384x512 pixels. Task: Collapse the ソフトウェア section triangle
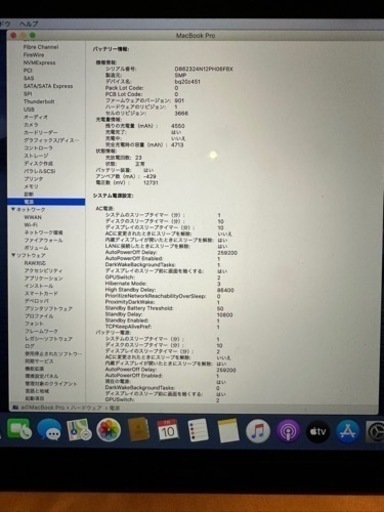click(x=13, y=255)
